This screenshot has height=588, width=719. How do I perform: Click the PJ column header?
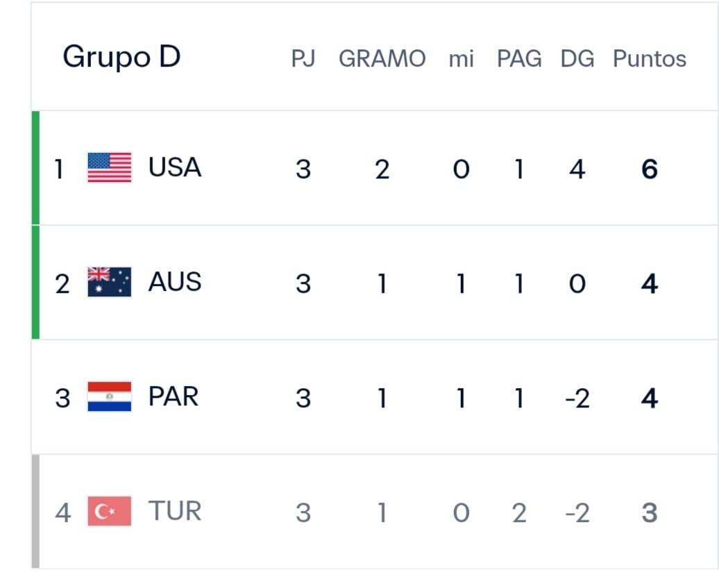(x=303, y=59)
